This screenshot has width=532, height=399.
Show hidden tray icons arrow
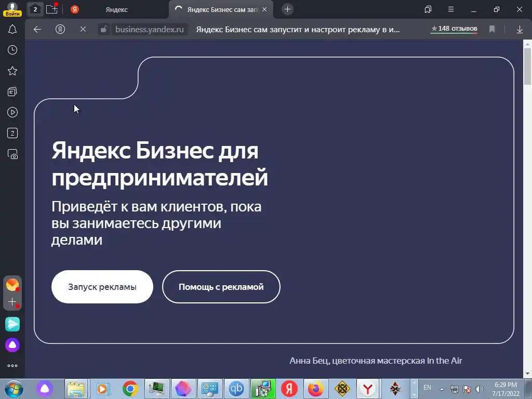pos(442,389)
